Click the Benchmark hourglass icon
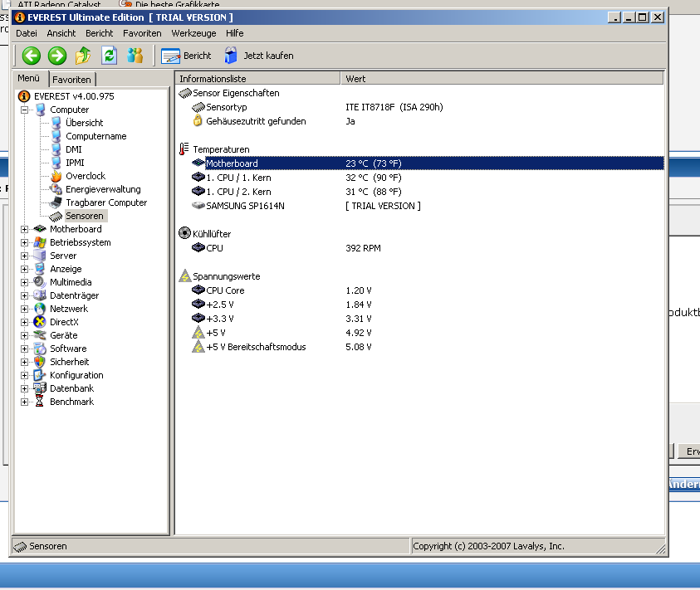700x590 pixels. click(x=40, y=402)
